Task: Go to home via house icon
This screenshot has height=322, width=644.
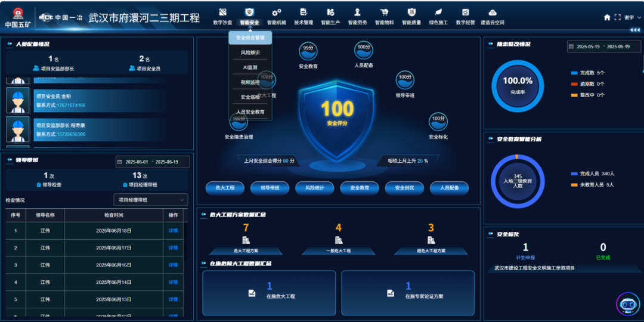Action: [607, 17]
